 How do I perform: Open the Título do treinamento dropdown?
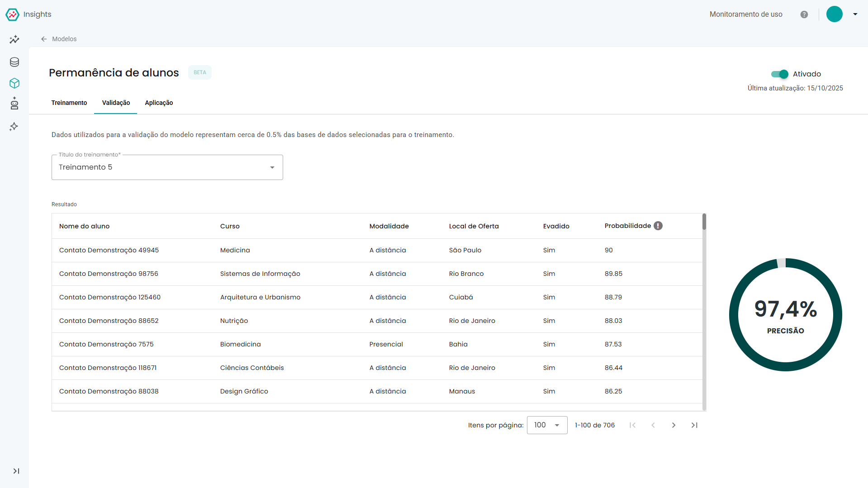click(167, 167)
